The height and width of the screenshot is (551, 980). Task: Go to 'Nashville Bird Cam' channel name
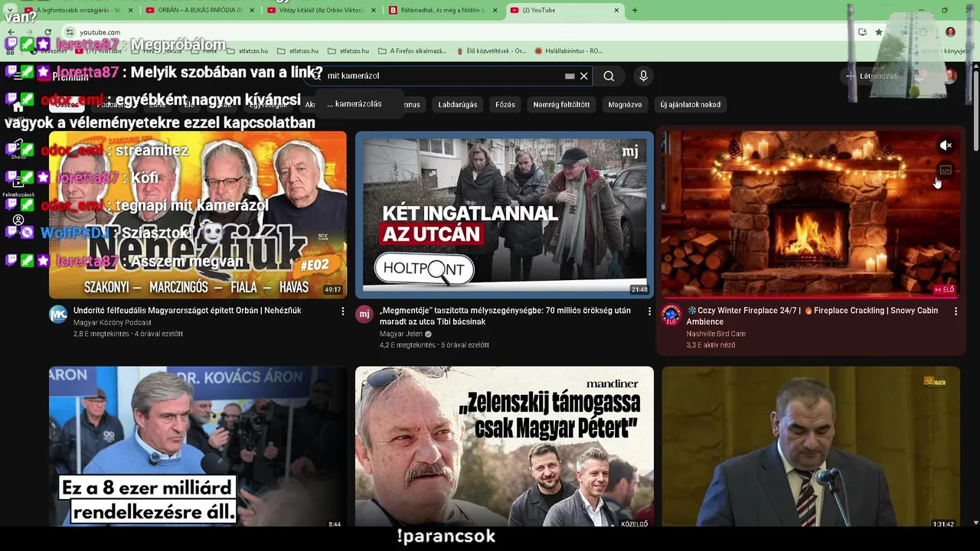point(716,334)
